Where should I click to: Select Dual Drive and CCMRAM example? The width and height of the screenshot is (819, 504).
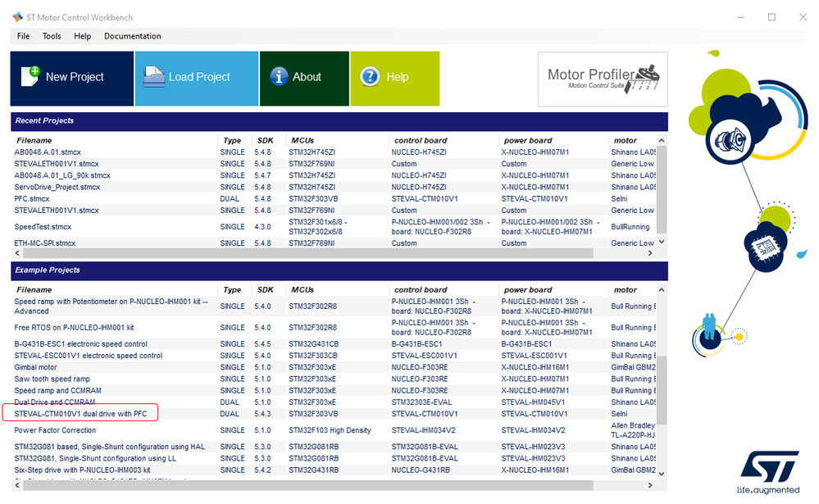55,402
